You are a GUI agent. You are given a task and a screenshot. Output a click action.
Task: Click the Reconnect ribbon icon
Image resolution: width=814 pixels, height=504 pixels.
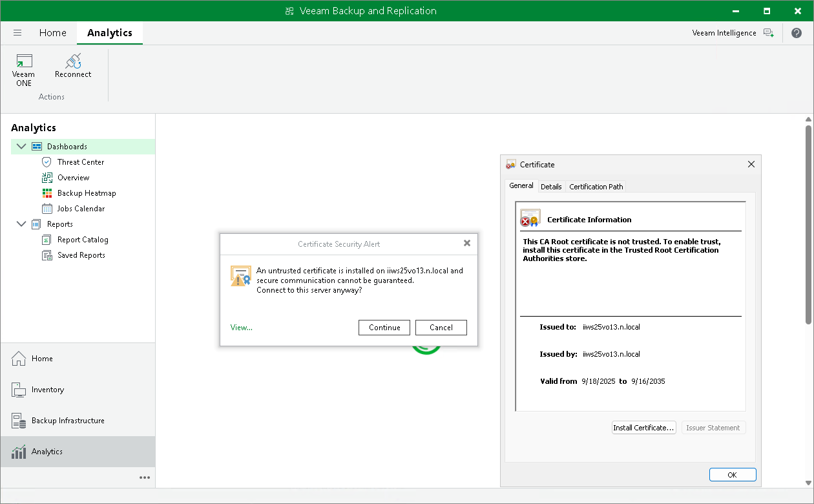(73, 61)
